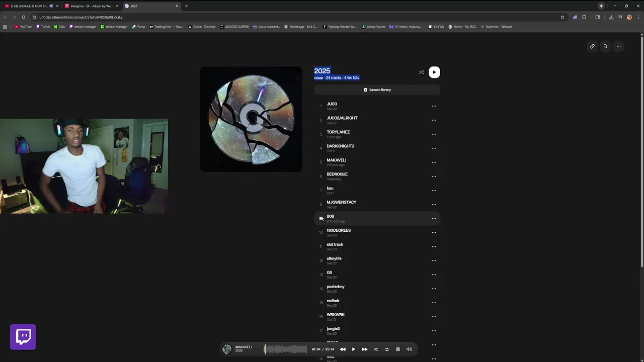Select the WRKWRK track title
644x362 pixels.
click(x=336, y=315)
